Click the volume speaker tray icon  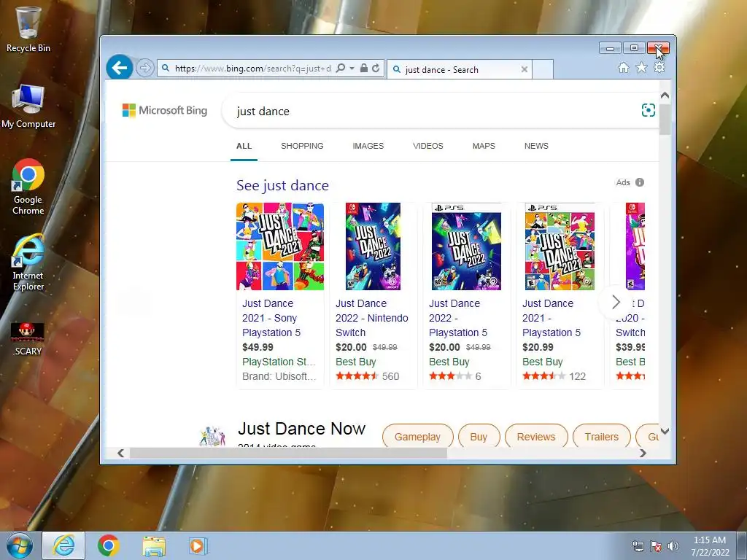[x=673, y=546]
